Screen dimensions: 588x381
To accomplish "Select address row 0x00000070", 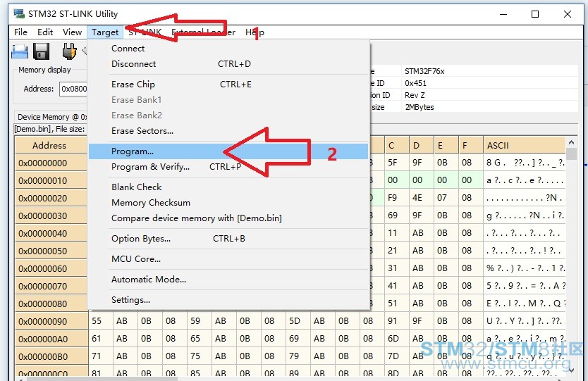I will click(51, 286).
